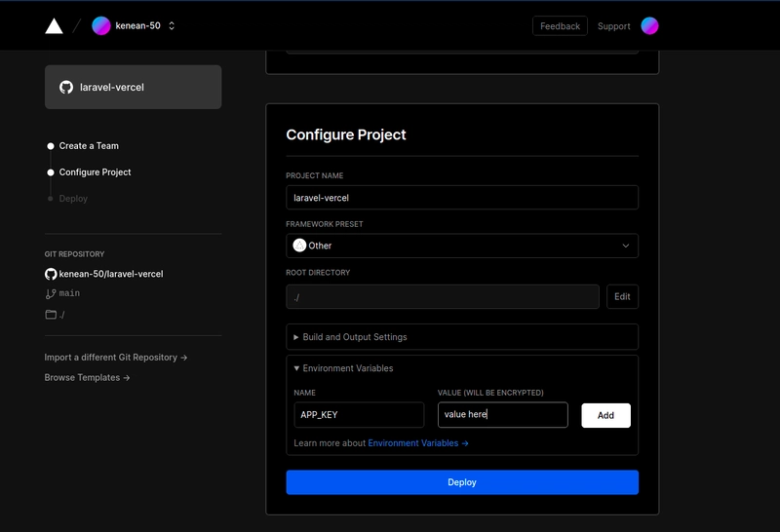Open the kenean-50/laravel-vercel repository link
This screenshot has width=780, height=532.
click(111, 274)
